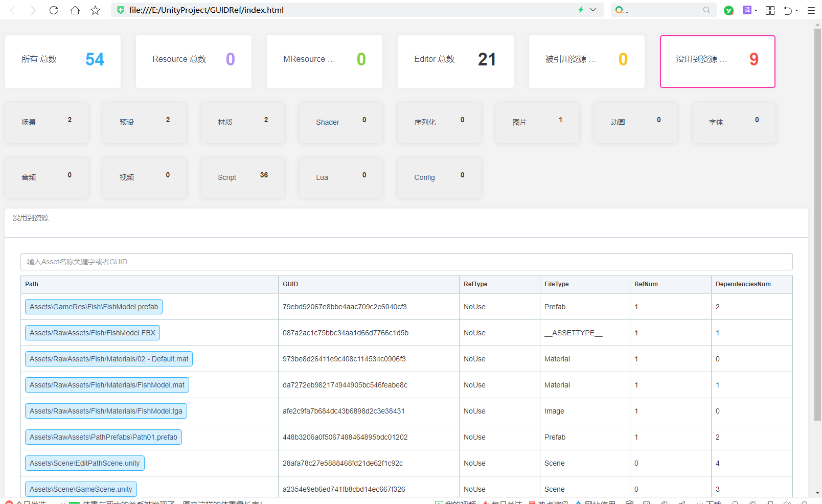Open the GameScene.unity path link
The height and width of the screenshot is (504, 822).
tap(81, 489)
